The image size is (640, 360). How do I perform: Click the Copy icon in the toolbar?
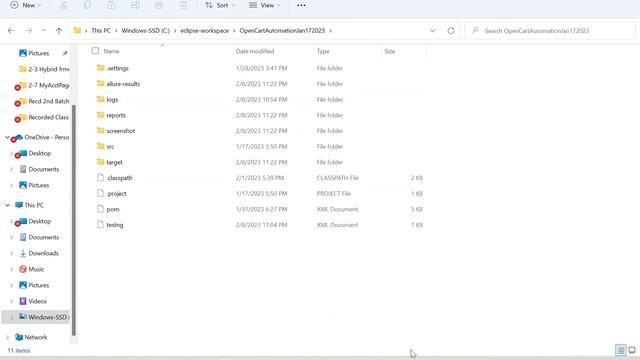[87, 5]
